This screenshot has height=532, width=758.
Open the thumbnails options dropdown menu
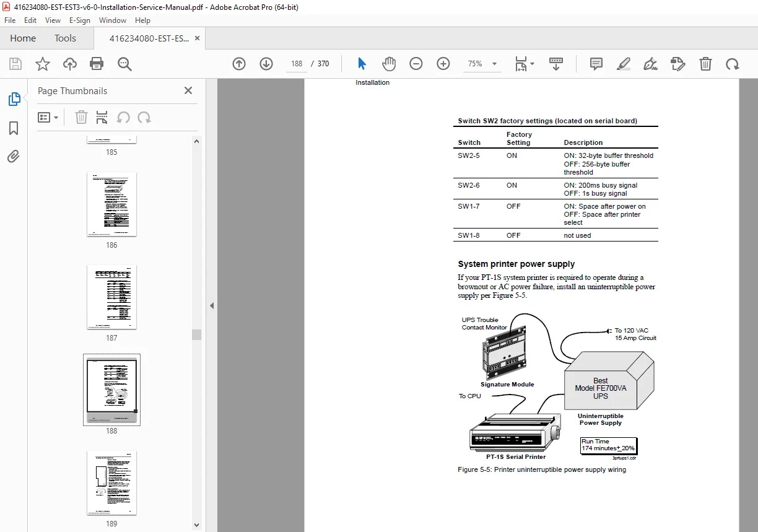[x=48, y=118]
